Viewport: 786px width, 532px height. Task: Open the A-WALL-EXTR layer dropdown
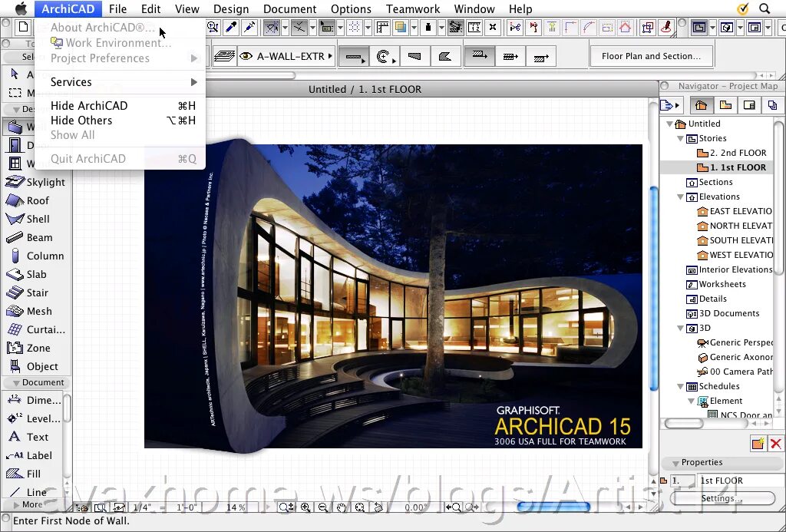pos(330,56)
